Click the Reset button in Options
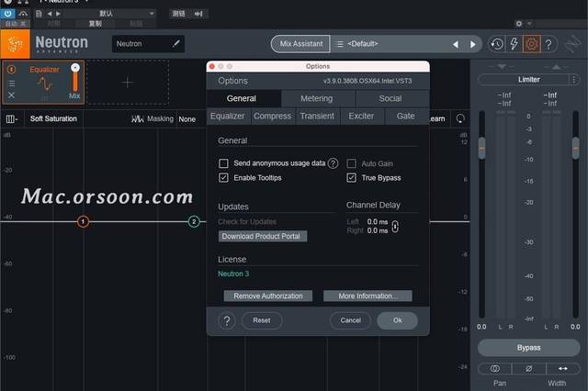Screen dimensions: 588x391 point(262,320)
